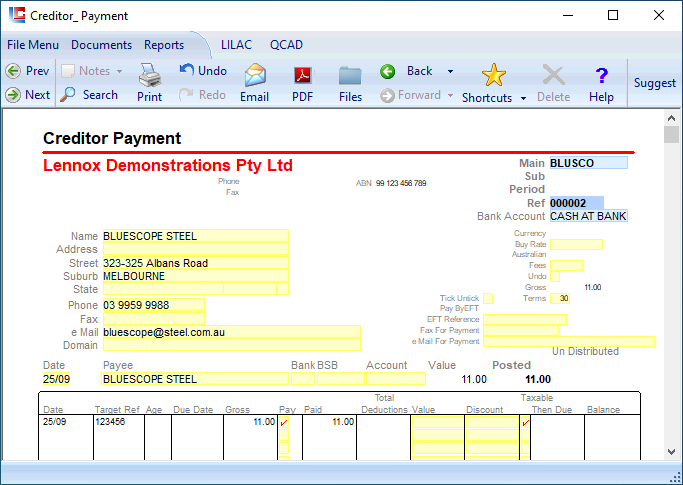Toggle the Pay tick for invoice 123456
This screenshot has height=485, width=683.
[x=284, y=422]
